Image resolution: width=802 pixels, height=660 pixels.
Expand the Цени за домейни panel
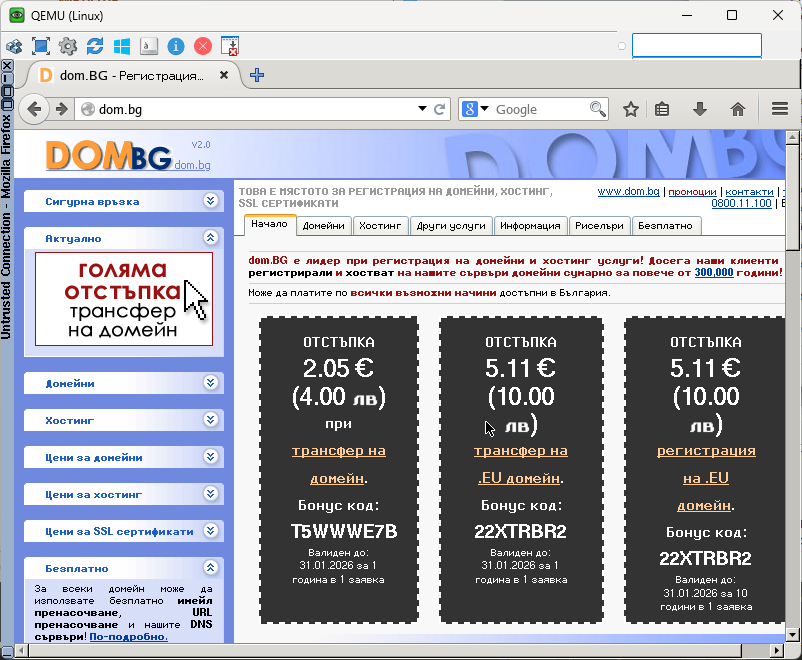[211, 456]
